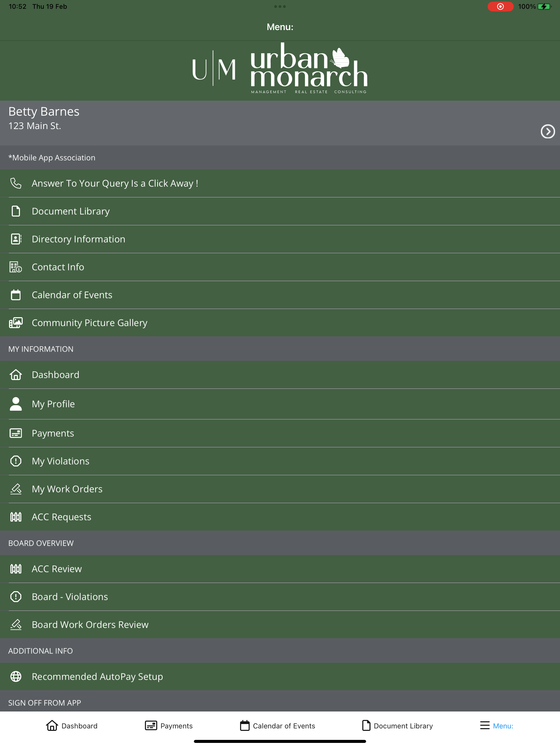Tap the house icon in the Dashboard menu row
The height and width of the screenshot is (747, 560).
[x=16, y=375]
